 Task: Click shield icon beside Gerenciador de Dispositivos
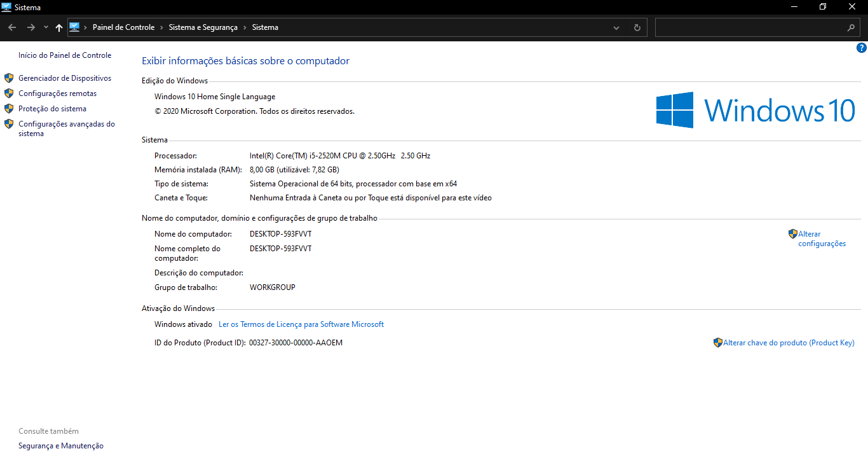(9, 78)
